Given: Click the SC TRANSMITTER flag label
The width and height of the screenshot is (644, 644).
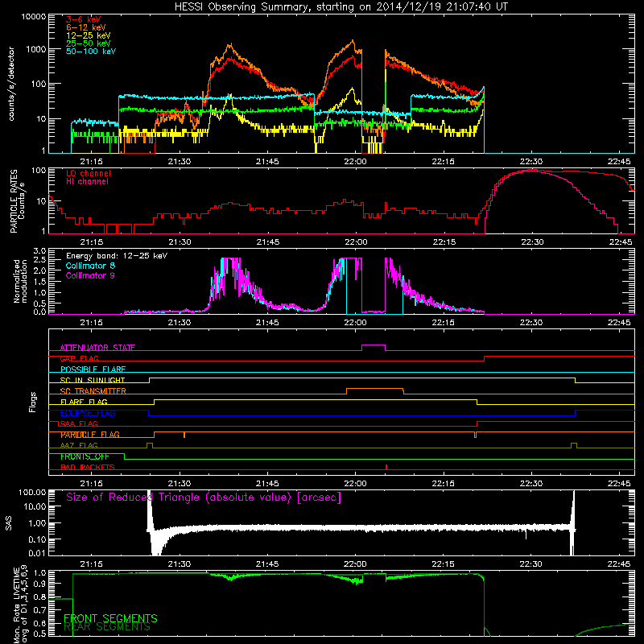Looking at the screenshot, I should 93,391.
